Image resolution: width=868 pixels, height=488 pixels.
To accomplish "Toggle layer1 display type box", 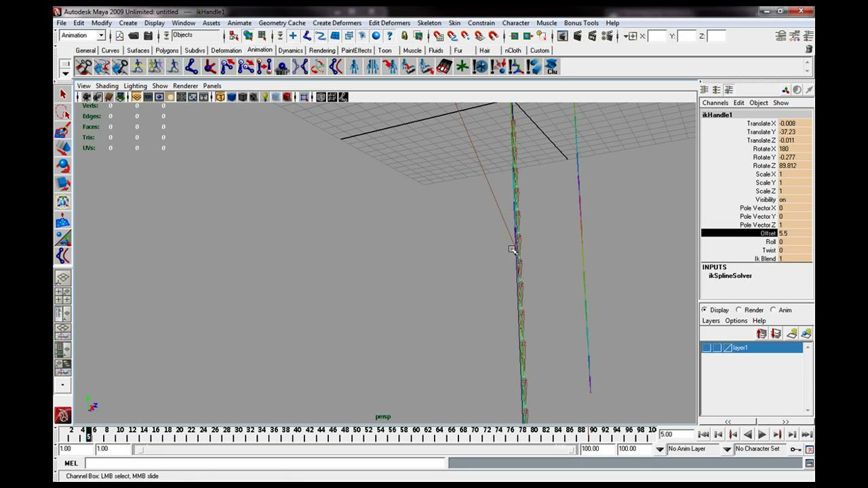I will [717, 348].
